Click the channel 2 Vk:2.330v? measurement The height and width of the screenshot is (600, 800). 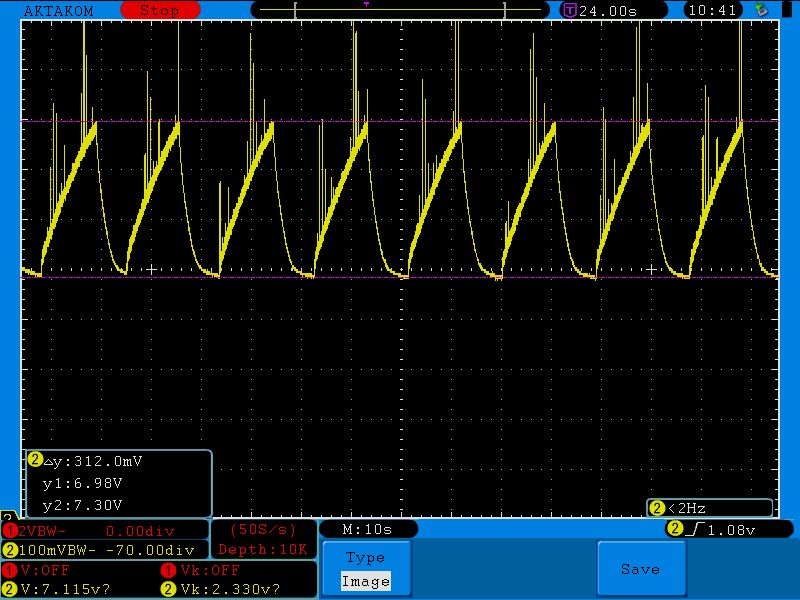point(230,589)
